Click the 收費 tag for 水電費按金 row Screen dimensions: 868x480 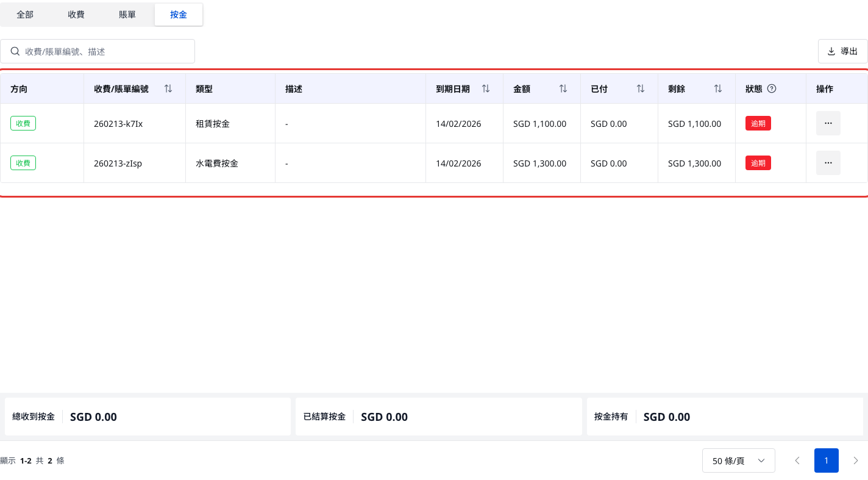click(23, 163)
